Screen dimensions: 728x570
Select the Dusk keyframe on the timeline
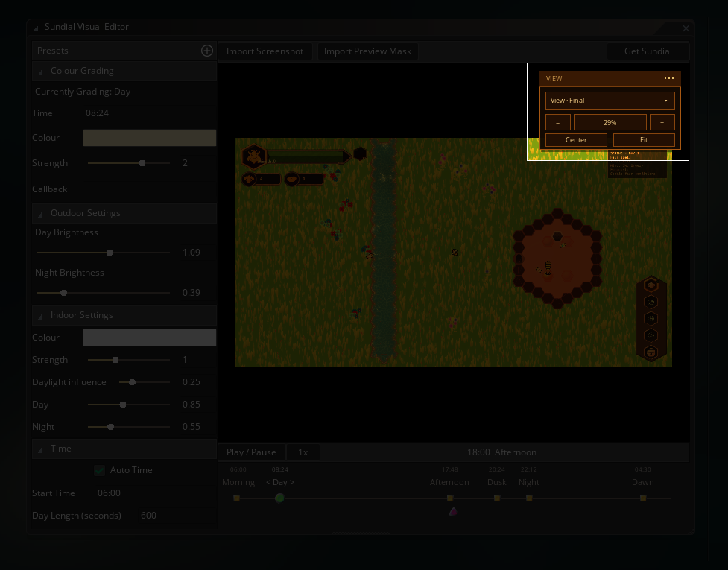coord(497,498)
